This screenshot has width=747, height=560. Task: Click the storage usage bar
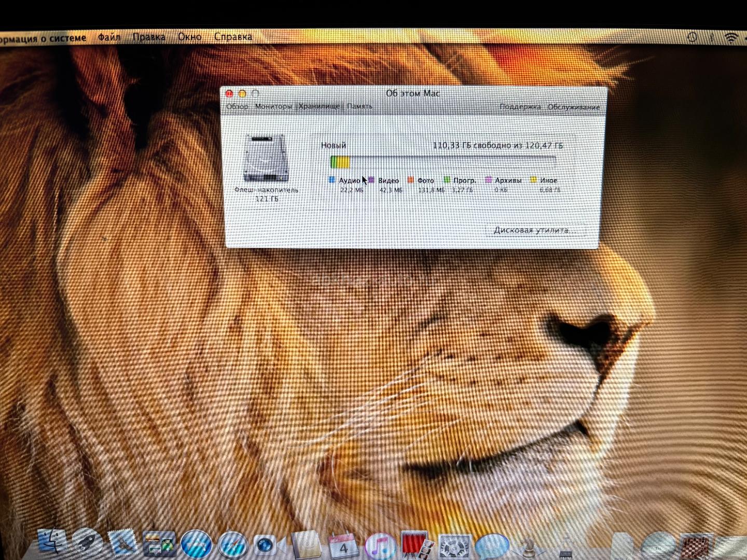point(442,162)
